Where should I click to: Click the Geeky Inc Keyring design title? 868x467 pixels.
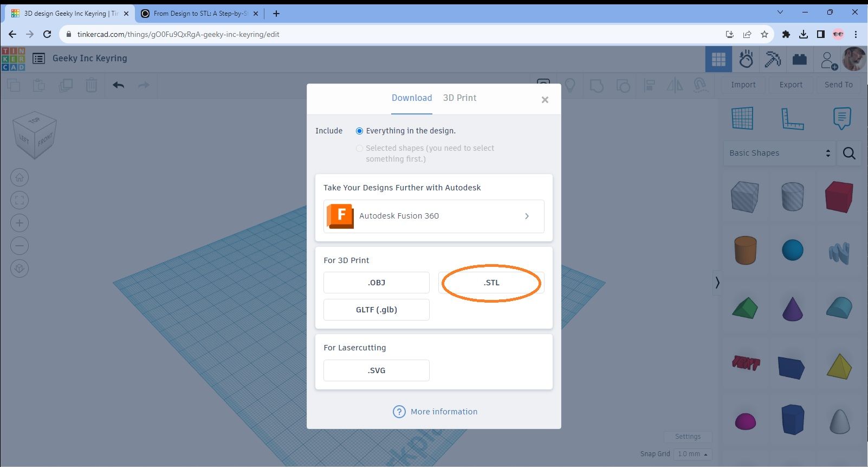[90, 59]
